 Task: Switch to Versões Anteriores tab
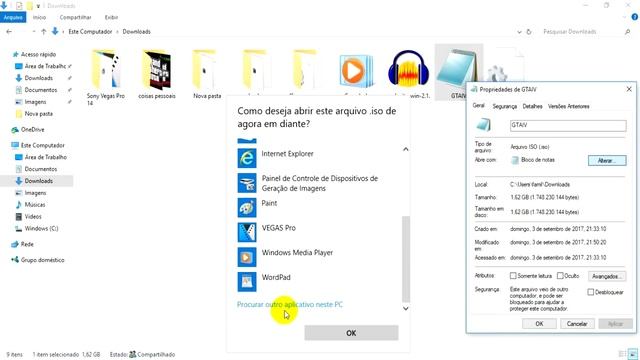569,106
